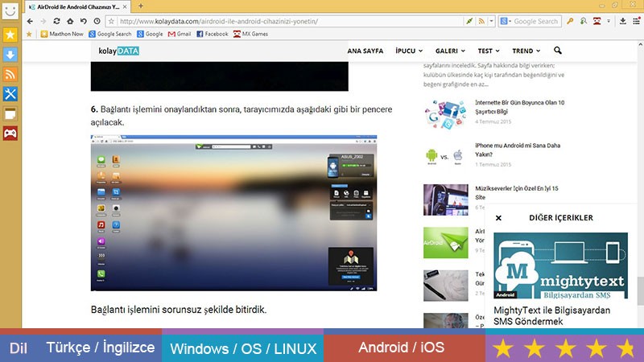
Task: Open address bar dropdown arrow
Action: click(x=491, y=22)
